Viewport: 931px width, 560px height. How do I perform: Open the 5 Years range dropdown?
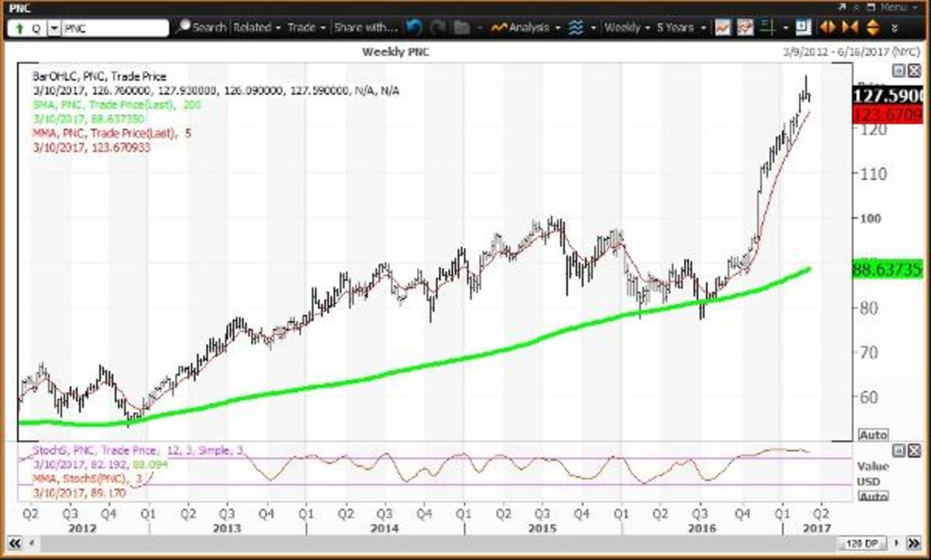tap(682, 27)
